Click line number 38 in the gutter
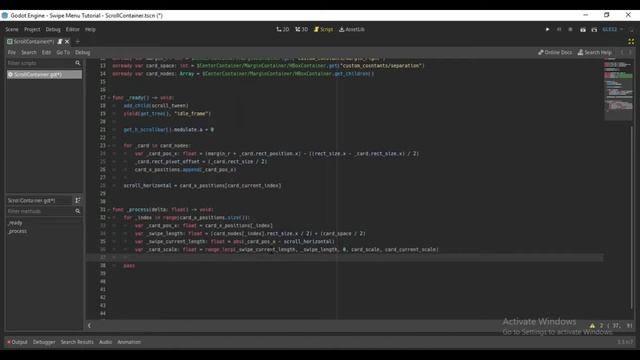Screen dimensions: 640x360 click(x=103, y=266)
